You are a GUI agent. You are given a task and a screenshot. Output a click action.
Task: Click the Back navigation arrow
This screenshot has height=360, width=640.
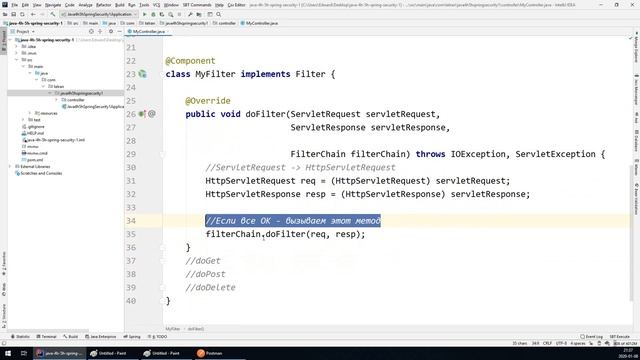33,14
